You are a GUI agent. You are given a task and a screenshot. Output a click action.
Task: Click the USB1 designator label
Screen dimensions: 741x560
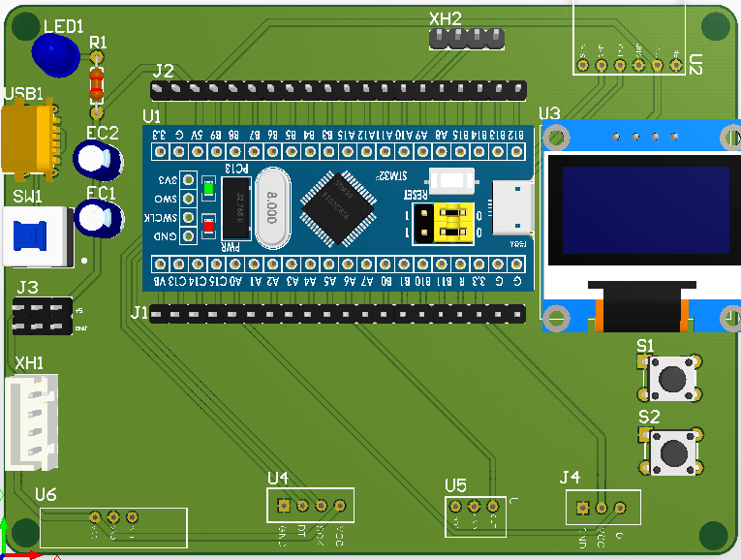(23, 94)
